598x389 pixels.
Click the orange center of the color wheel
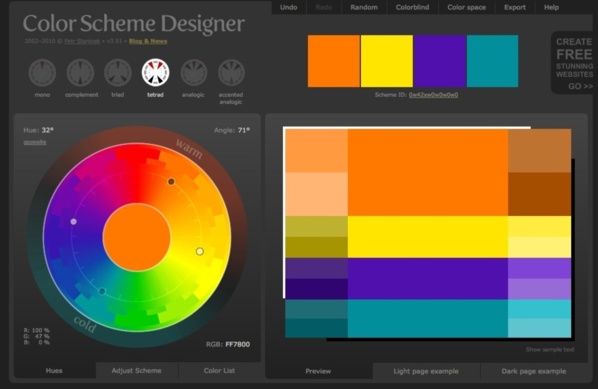click(137, 237)
